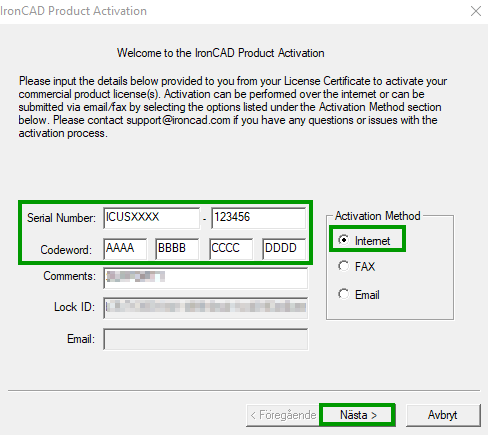Click the Email label beside the empty field

(x=81, y=339)
